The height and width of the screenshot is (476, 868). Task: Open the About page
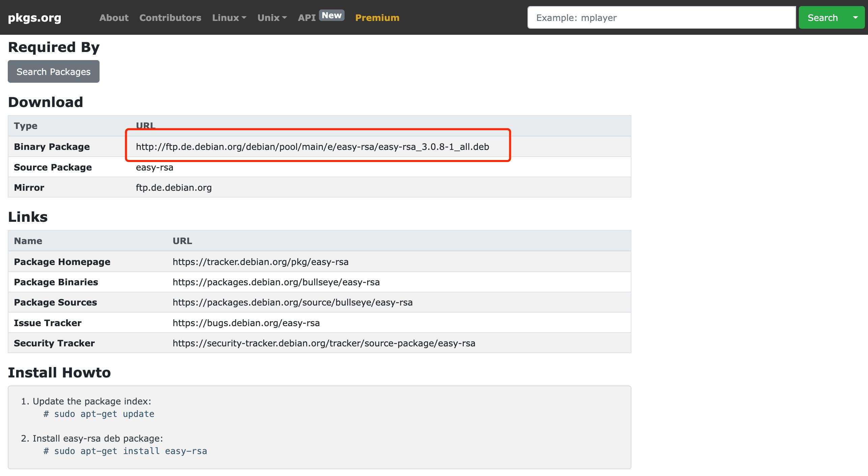[x=114, y=18]
